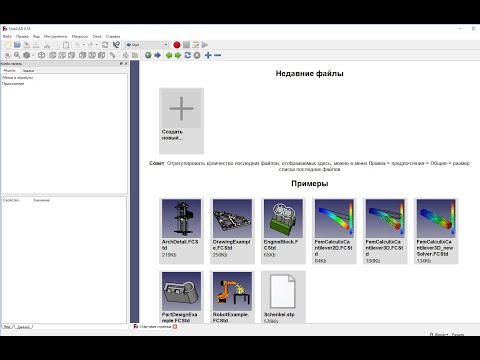Open the FemCalculixCantilever2D.FCStd example
This screenshot has height=360, width=480.
click(x=334, y=231)
